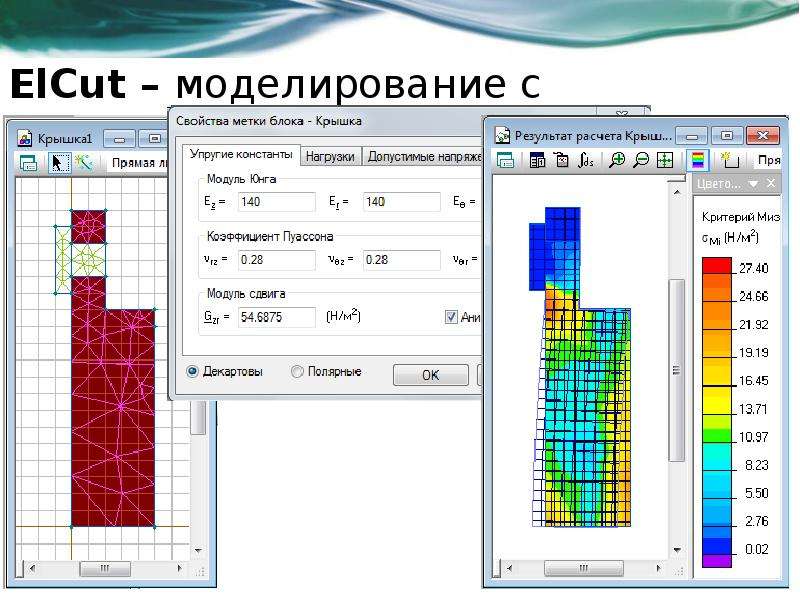Click the zoom out magnifier icon
Viewport: 800px width, 600px height.
[641, 161]
